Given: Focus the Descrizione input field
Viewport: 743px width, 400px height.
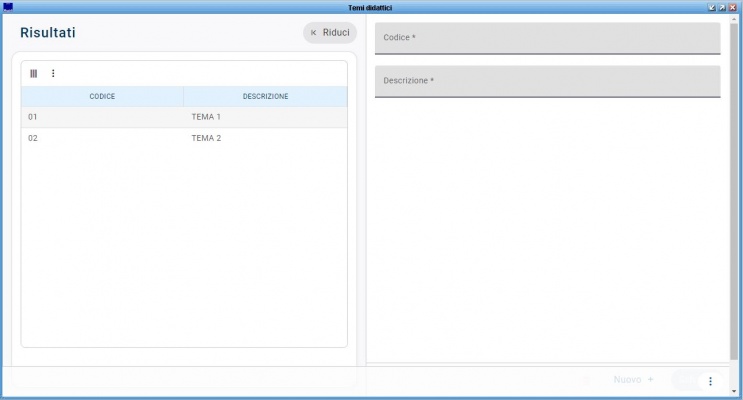Looking at the screenshot, I should click(547, 82).
